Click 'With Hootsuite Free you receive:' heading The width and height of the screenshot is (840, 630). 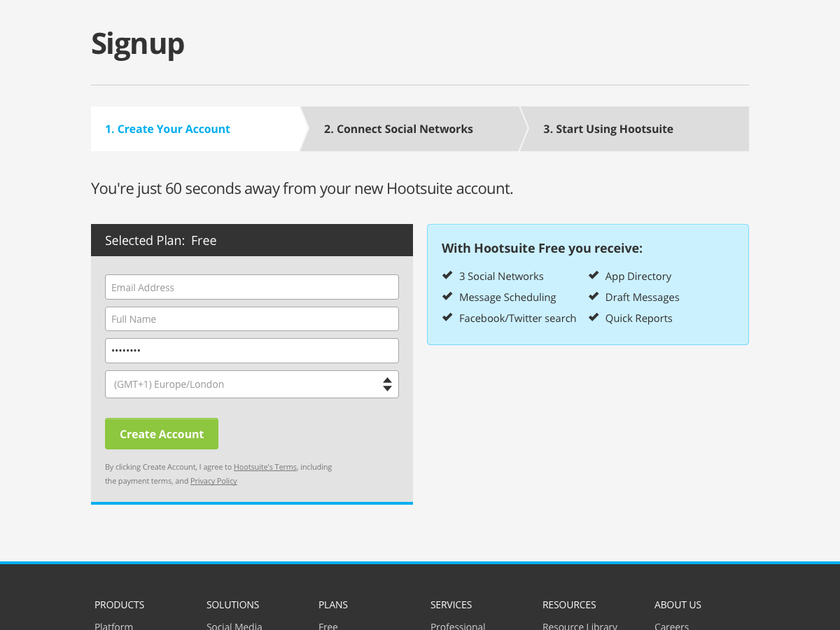point(542,248)
